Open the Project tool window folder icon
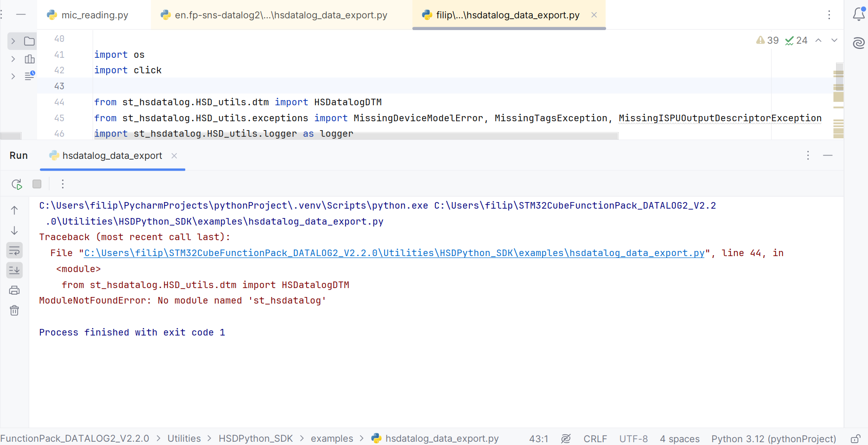 click(x=30, y=41)
